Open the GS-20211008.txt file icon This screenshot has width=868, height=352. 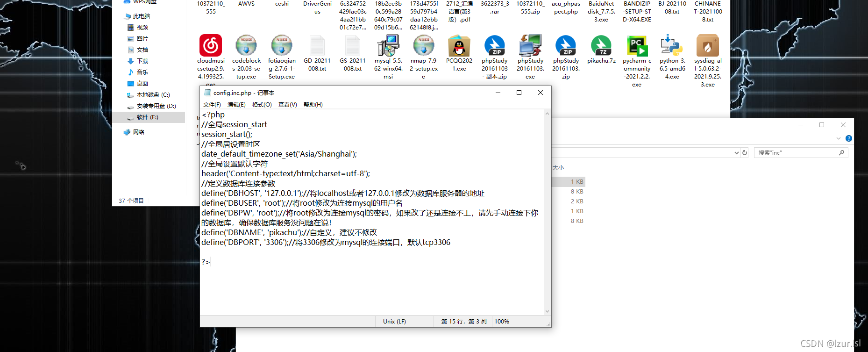pos(353,46)
